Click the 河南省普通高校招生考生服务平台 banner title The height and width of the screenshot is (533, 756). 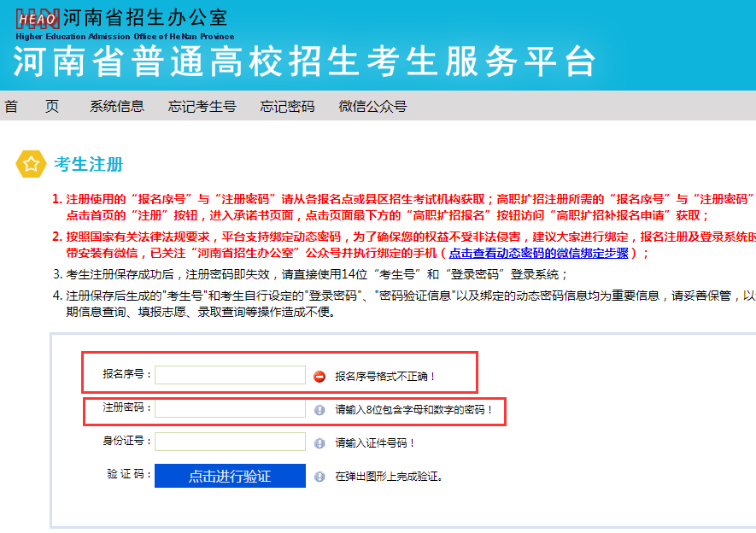pos(304,61)
